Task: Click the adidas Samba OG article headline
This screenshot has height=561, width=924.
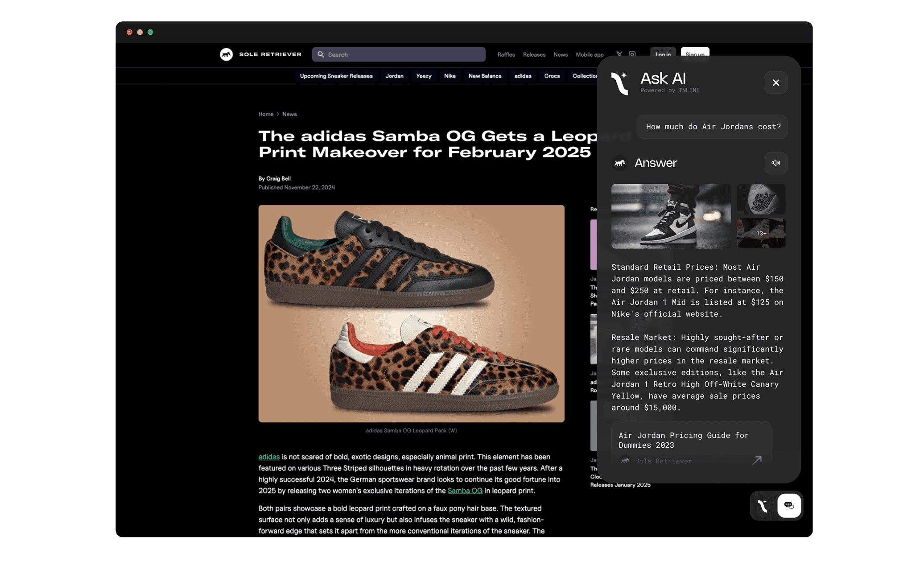Action: (428, 144)
